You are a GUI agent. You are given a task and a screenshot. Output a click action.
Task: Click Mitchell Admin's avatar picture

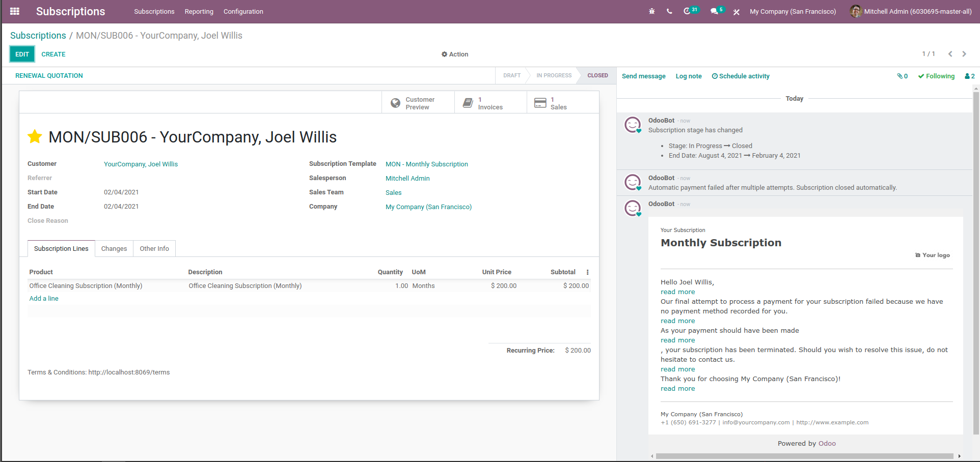click(856, 11)
